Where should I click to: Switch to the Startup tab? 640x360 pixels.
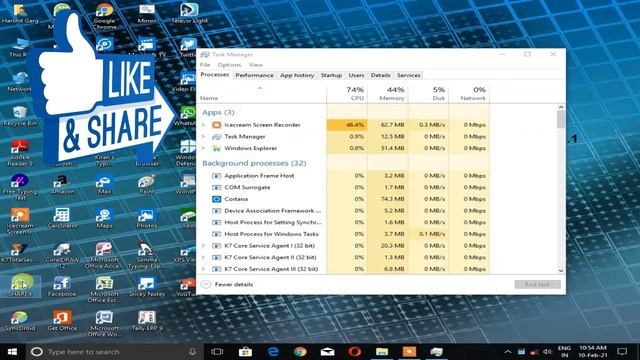(x=331, y=75)
